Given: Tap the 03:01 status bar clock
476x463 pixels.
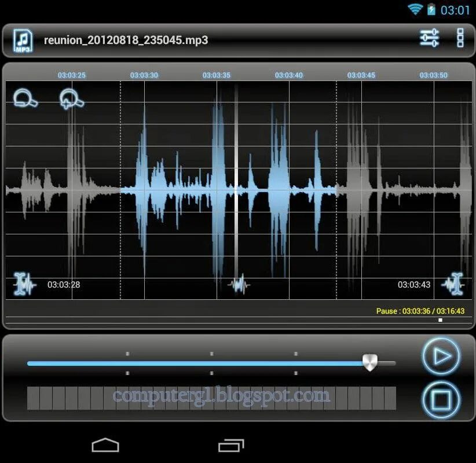Looking at the screenshot, I should tap(455, 10).
